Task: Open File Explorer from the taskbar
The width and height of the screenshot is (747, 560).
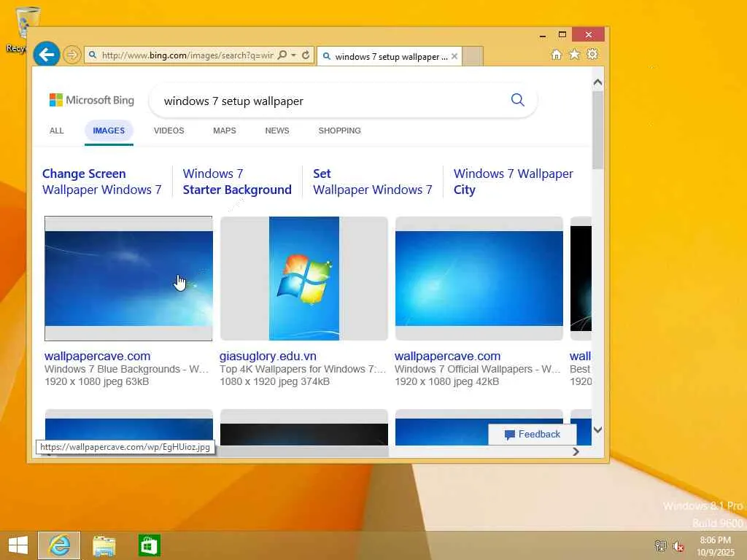Action: click(104, 545)
